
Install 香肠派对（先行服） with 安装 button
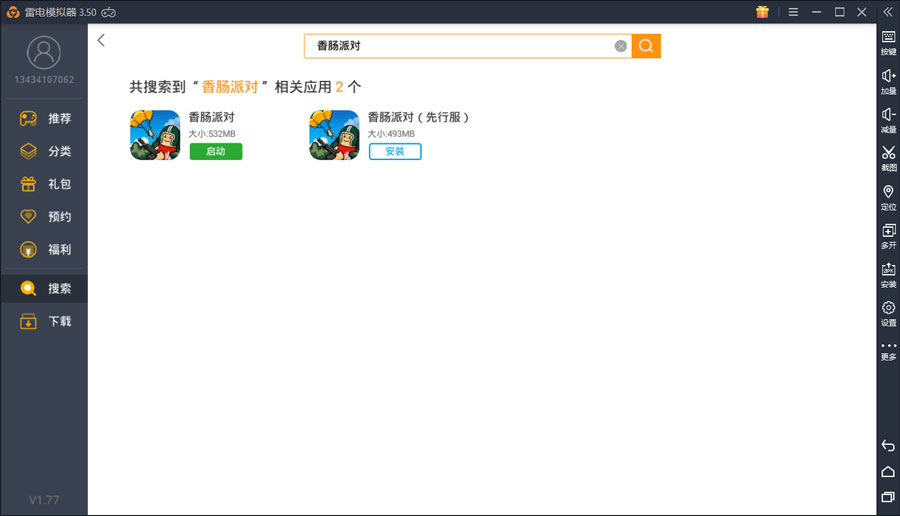[395, 152]
